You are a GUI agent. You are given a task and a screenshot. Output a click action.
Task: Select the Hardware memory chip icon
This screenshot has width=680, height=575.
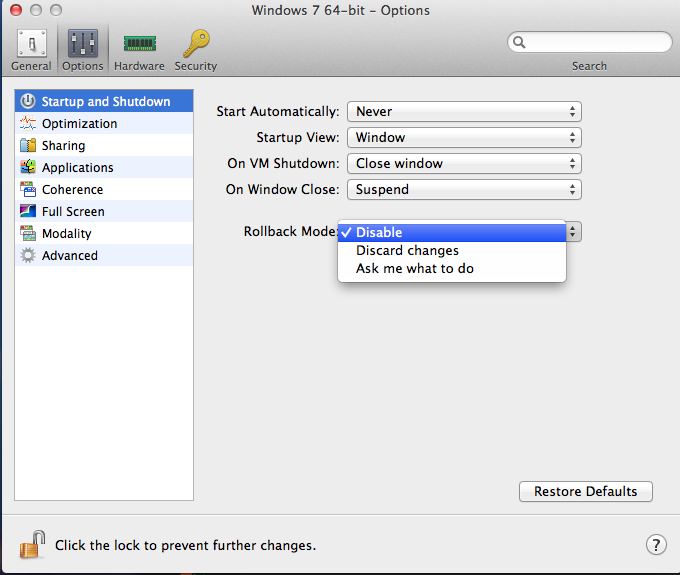tap(139, 43)
